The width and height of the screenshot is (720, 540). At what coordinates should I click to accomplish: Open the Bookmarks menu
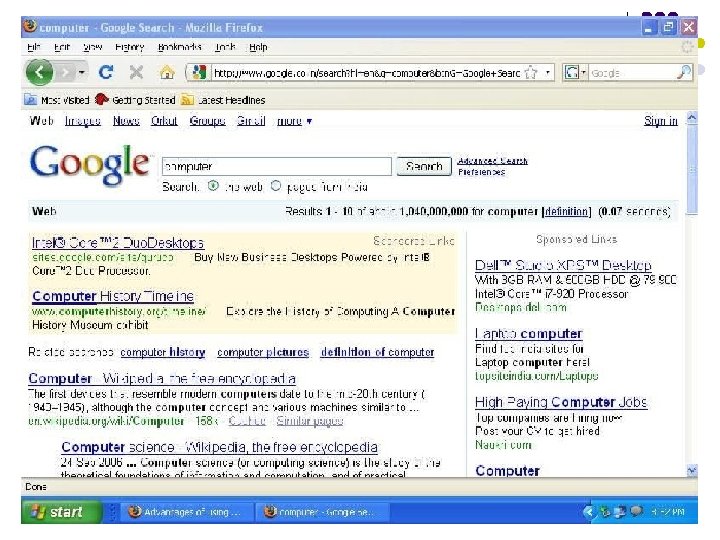click(x=180, y=47)
